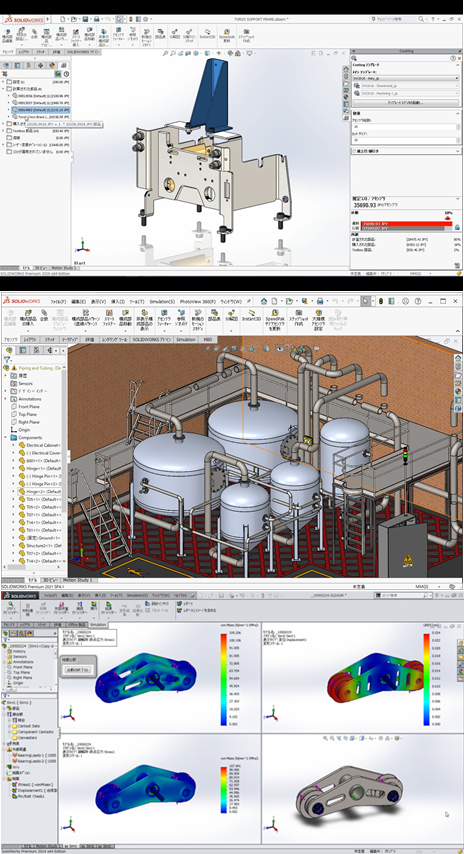
Task: Select Motion Study 1 tab in Piping window
Action: pyautogui.click(x=77, y=580)
